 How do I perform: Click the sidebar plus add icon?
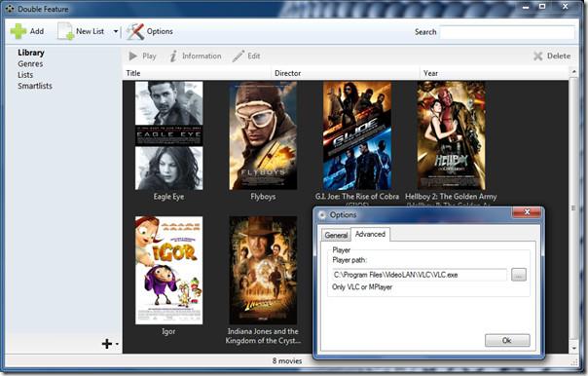click(107, 344)
